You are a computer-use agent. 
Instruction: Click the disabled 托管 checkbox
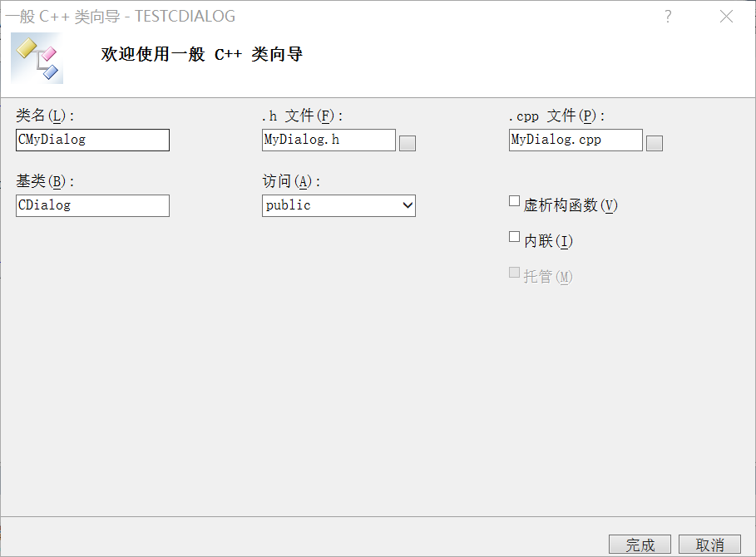coord(515,273)
